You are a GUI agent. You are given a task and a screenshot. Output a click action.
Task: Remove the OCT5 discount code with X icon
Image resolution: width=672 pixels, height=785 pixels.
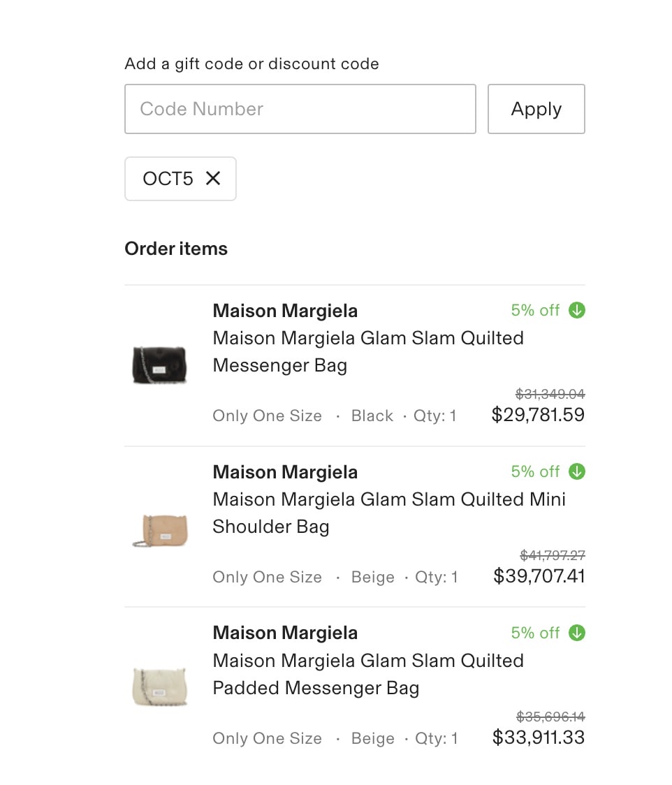point(213,178)
